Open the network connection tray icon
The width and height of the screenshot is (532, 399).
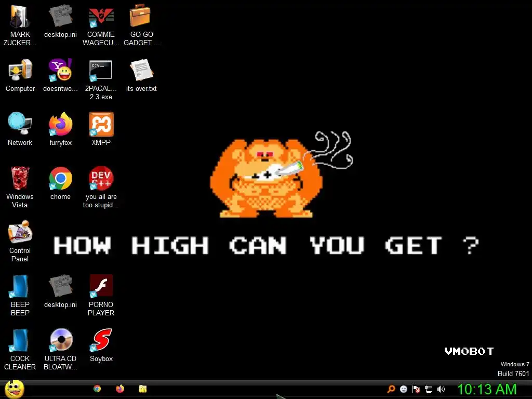tap(429, 389)
